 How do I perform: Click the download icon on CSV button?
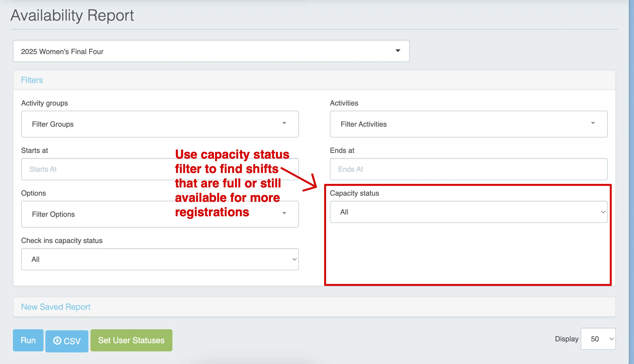click(x=57, y=341)
